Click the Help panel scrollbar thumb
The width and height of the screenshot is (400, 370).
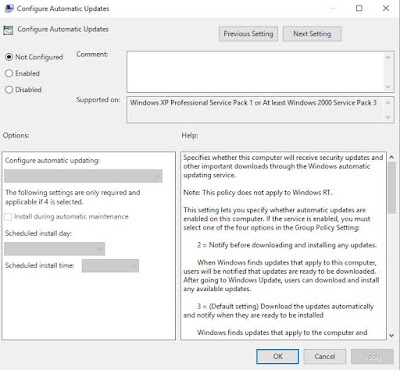pyautogui.click(x=392, y=189)
